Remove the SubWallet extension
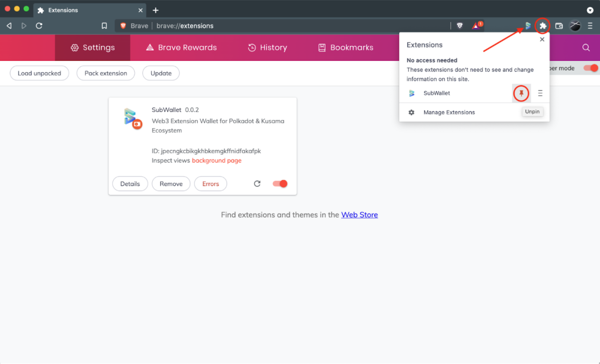The width and height of the screenshot is (600, 364). point(171,183)
